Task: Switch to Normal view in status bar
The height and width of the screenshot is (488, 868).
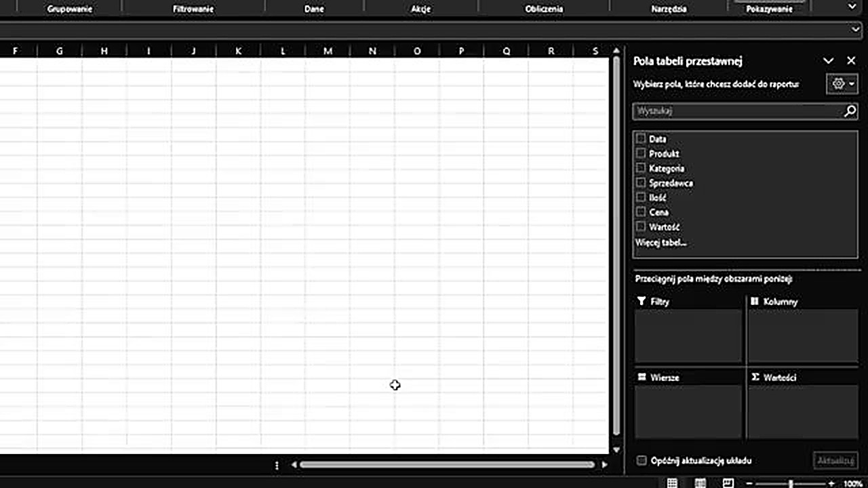Action: click(672, 483)
